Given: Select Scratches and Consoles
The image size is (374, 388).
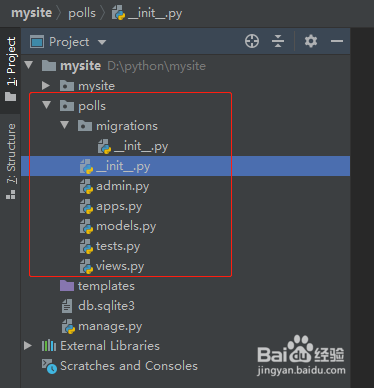Looking at the screenshot, I should pos(129,366).
